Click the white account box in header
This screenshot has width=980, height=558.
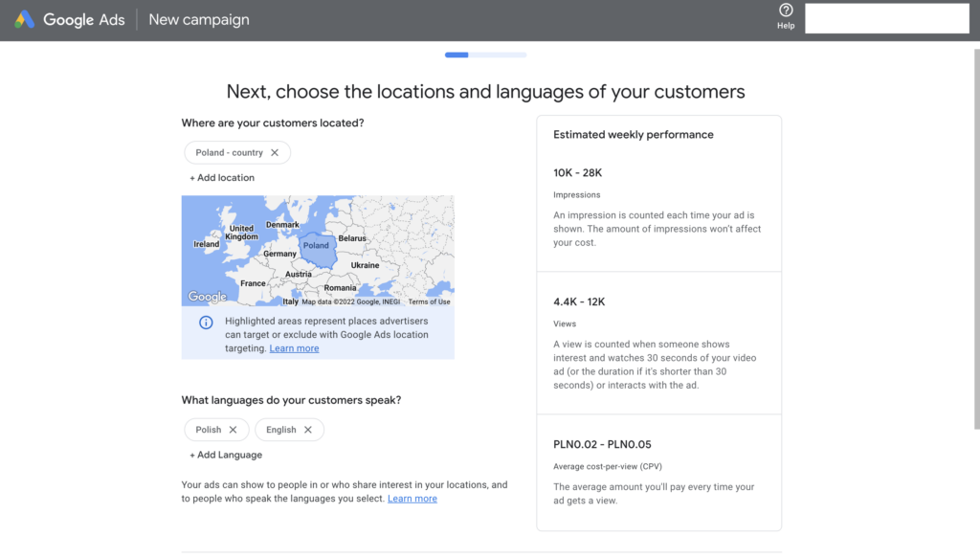pyautogui.click(x=887, y=18)
